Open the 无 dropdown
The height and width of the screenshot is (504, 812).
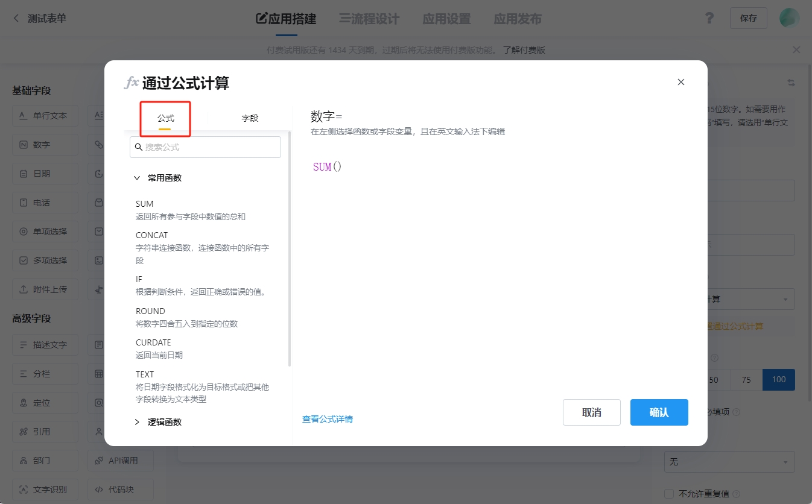(x=729, y=462)
